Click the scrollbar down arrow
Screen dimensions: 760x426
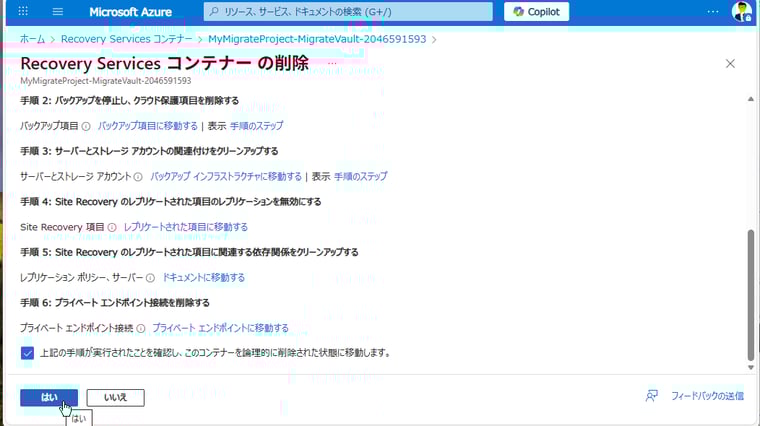[750, 367]
